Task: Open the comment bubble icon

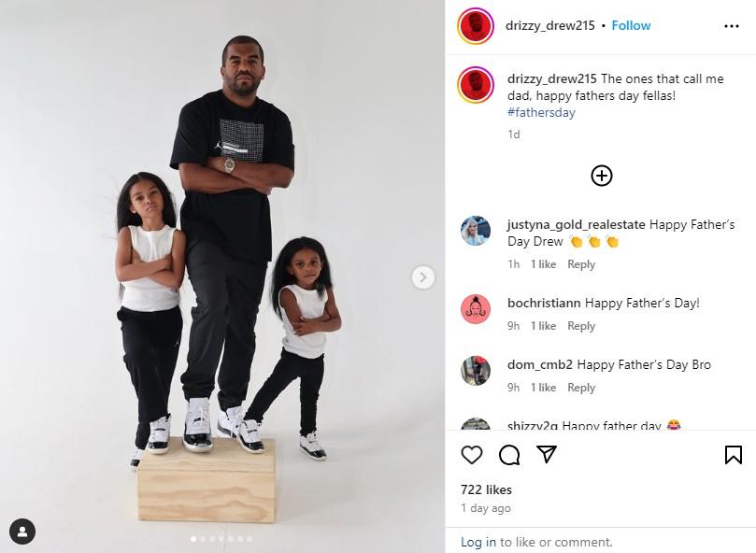Action: click(509, 455)
